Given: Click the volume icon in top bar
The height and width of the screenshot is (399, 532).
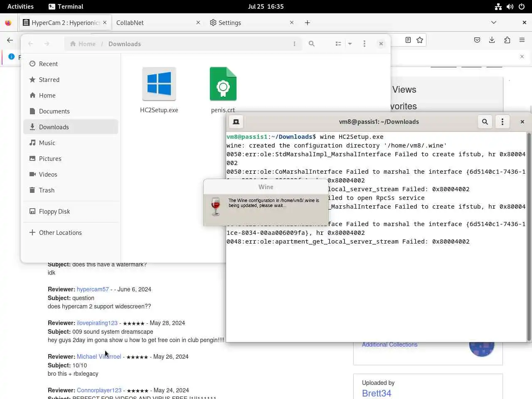Looking at the screenshot, I should click(x=510, y=6).
